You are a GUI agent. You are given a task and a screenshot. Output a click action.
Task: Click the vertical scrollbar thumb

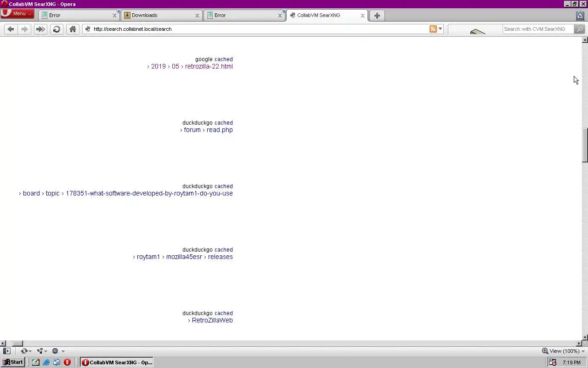pyautogui.click(x=585, y=145)
